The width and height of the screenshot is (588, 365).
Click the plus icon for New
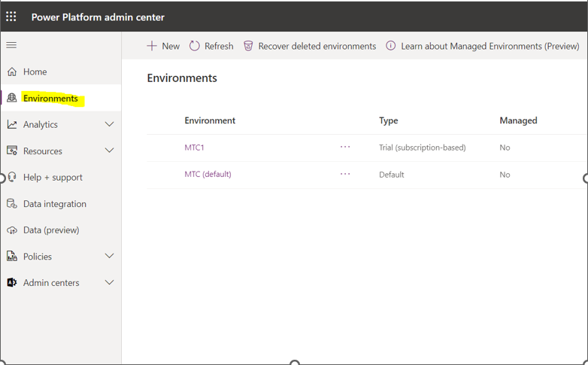point(151,46)
